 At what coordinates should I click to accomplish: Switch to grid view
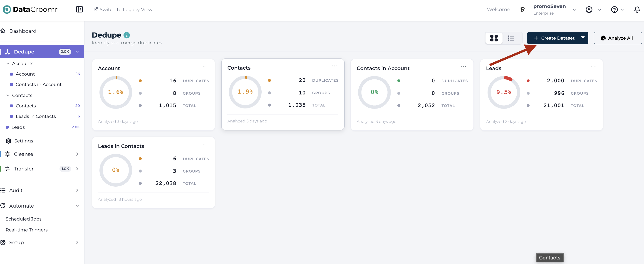[x=494, y=38]
